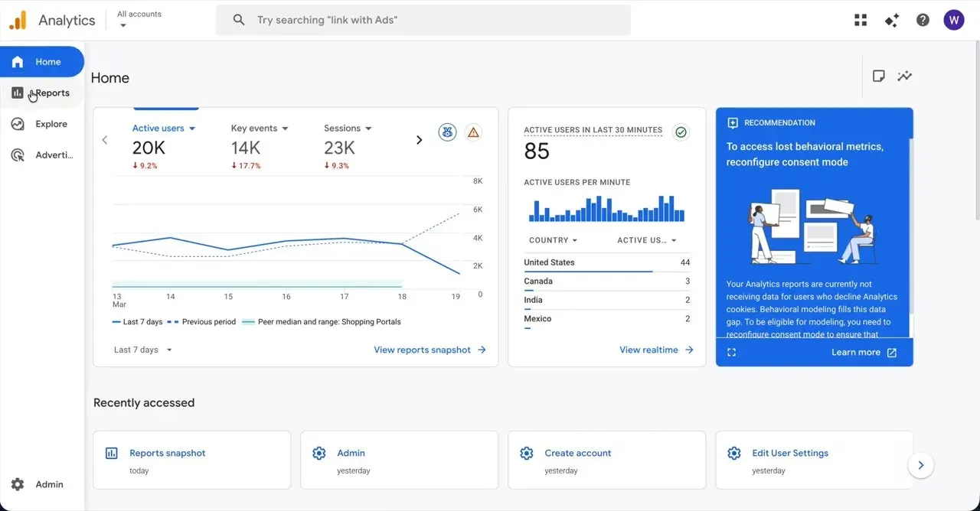Open the Reports snapshot recent card
Viewport: 980px width, 511px height.
coord(192,460)
